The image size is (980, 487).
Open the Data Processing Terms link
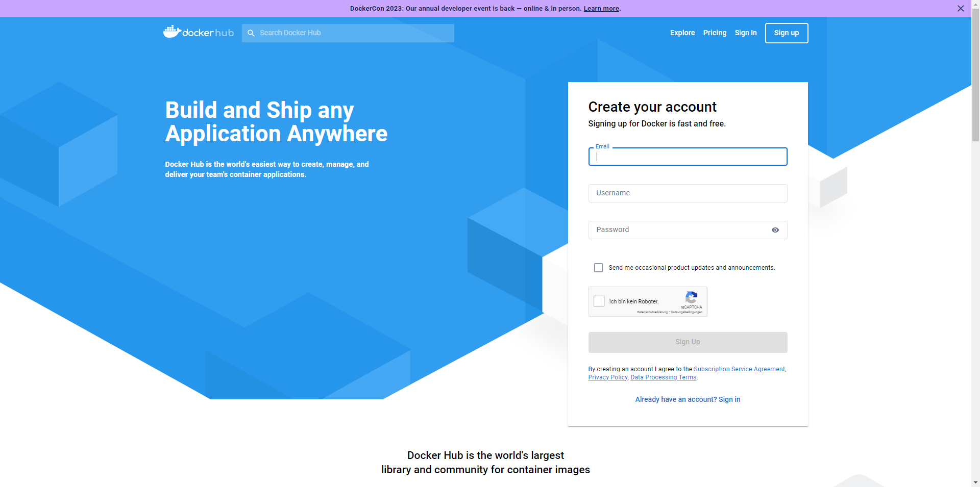coord(663,377)
